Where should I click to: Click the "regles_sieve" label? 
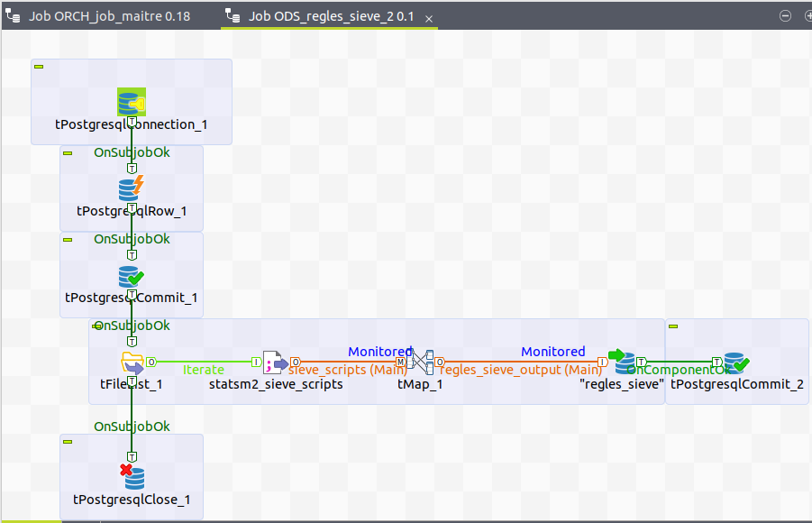622,384
